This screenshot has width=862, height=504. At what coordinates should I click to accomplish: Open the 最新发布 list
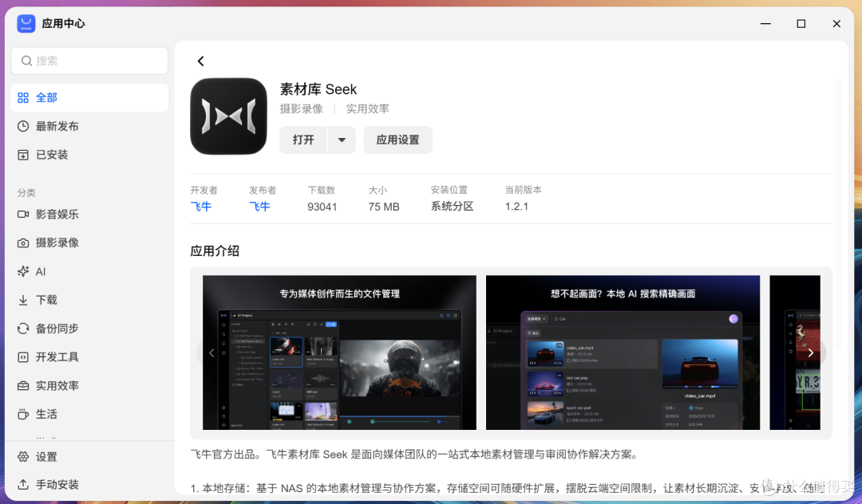click(89, 126)
